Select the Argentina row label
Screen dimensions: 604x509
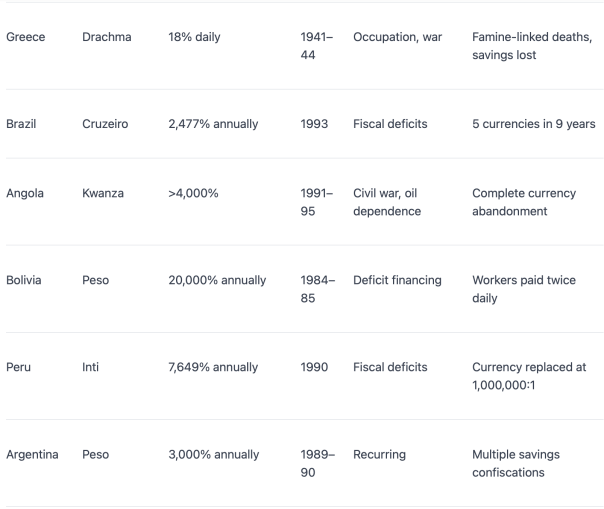click(x=32, y=455)
